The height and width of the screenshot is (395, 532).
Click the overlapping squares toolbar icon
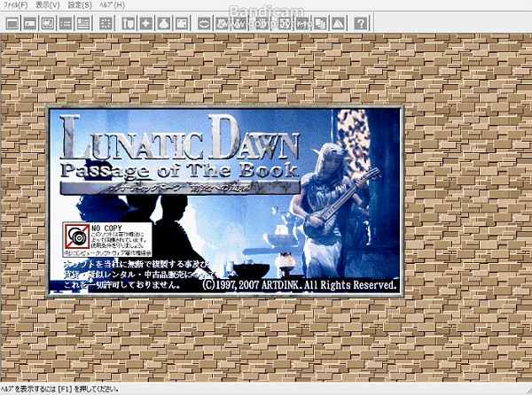click(x=320, y=23)
